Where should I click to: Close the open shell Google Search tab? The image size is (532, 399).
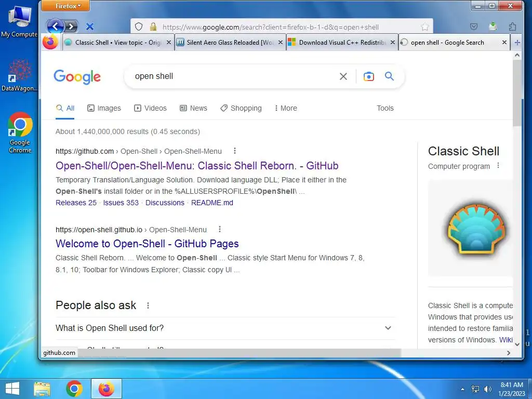point(504,43)
